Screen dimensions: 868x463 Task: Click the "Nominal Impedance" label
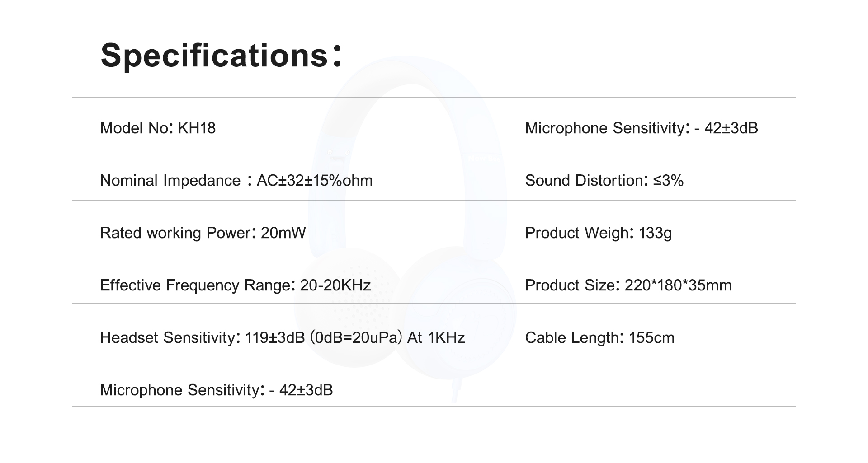170,181
